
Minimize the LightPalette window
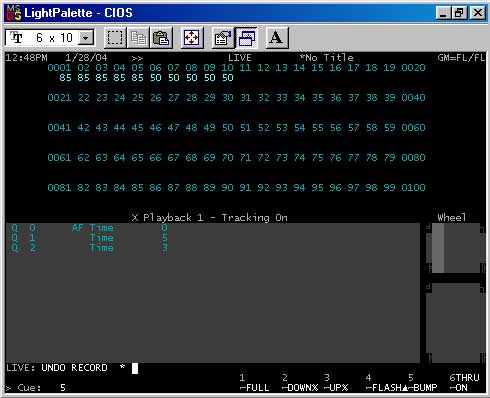[x=443, y=13]
